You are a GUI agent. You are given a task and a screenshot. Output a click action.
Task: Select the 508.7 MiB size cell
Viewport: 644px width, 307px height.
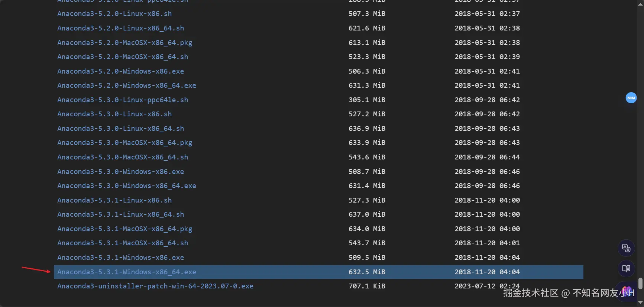tap(367, 172)
